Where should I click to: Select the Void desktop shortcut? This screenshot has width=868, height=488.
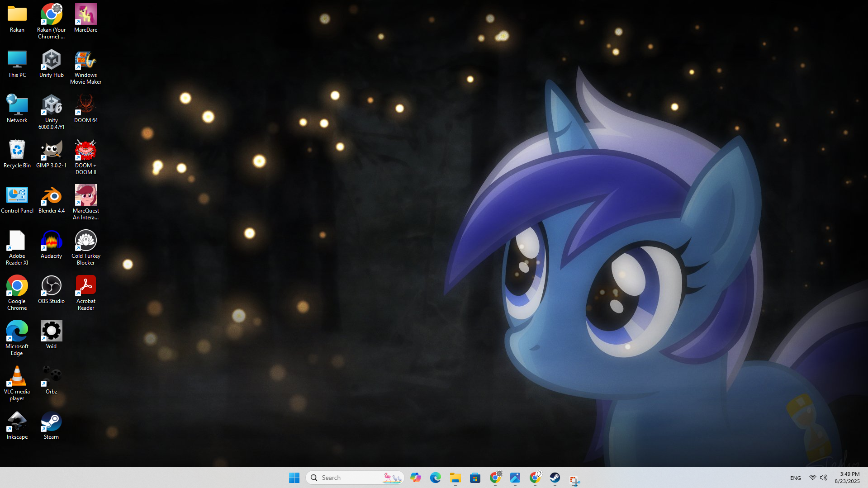tap(52, 335)
